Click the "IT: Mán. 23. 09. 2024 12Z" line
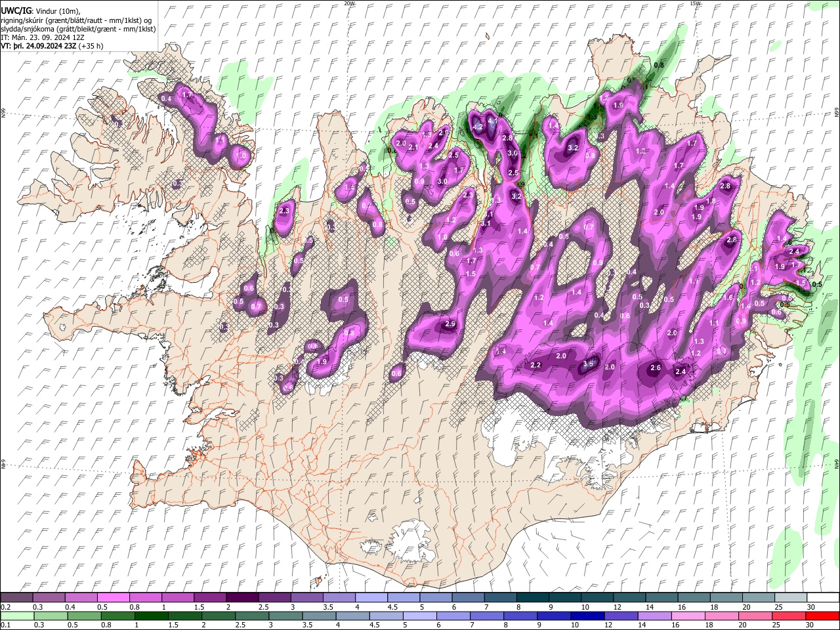The height and width of the screenshot is (630, 840). (x=42, y=38)
